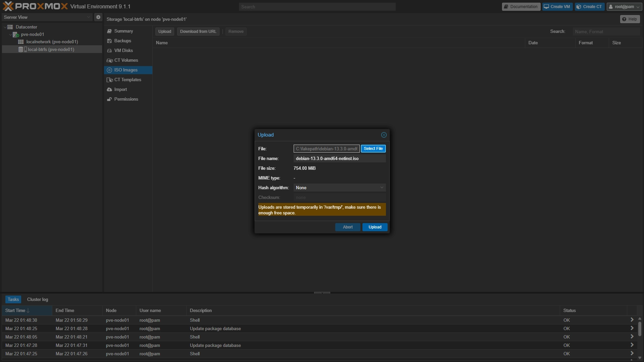This screenshot has height=362, width=644.
Task: Select localnetwork (pve-node01) tree item
Action: tap(52, 42)
